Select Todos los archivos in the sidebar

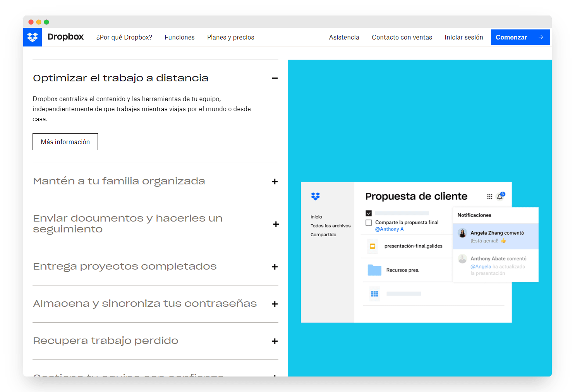click(x=331, y=226)
